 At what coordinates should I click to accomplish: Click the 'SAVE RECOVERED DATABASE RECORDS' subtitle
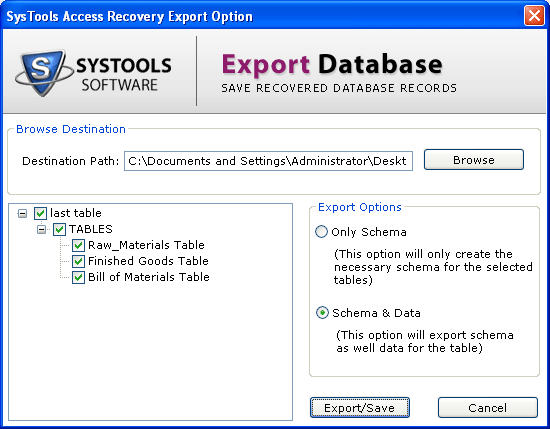pos(339,88)
